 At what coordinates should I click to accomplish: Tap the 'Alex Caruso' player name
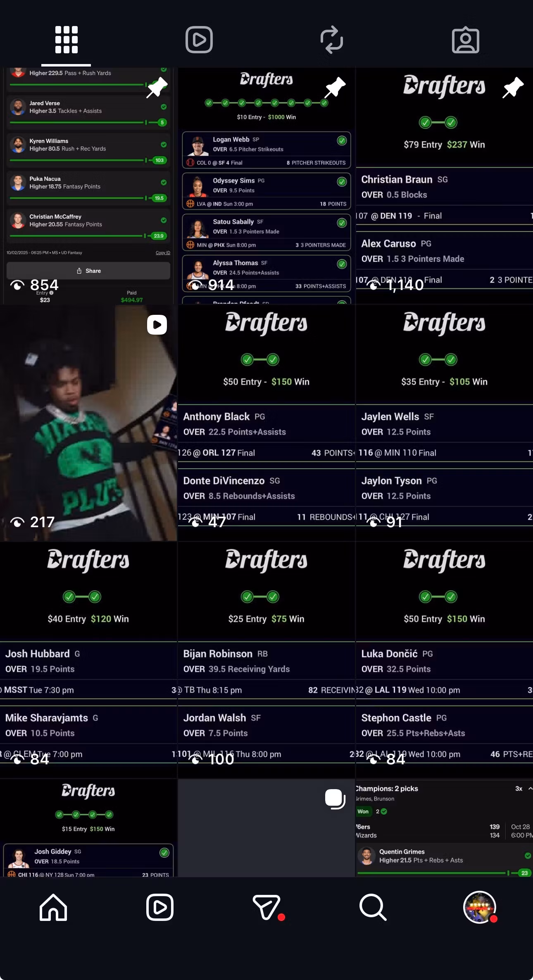click(x=388, y=244)
